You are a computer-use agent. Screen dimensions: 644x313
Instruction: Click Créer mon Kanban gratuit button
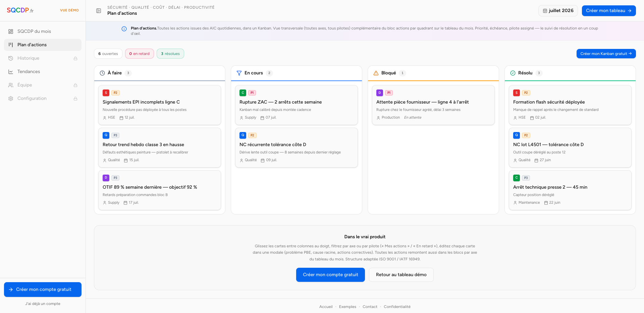[606, 54]
